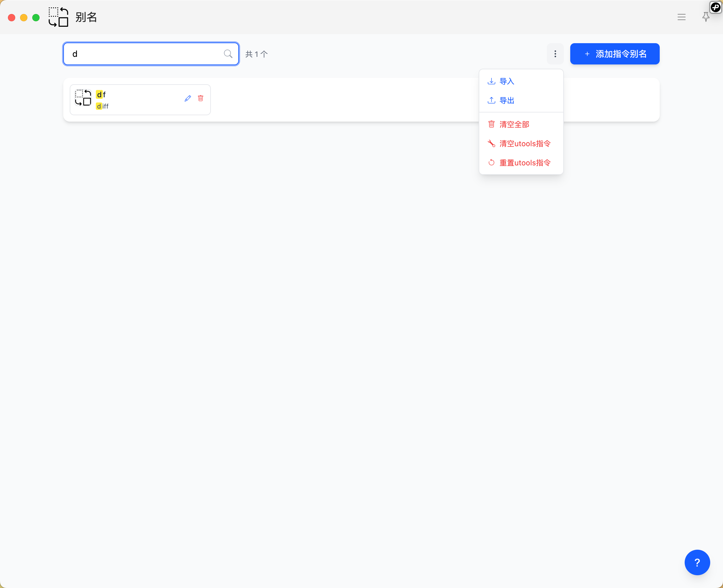Image resolution: width=723 pixels, height=588 pixels.
Task: Delete the df alias via trash icon
Action: [x=201, y=98]
